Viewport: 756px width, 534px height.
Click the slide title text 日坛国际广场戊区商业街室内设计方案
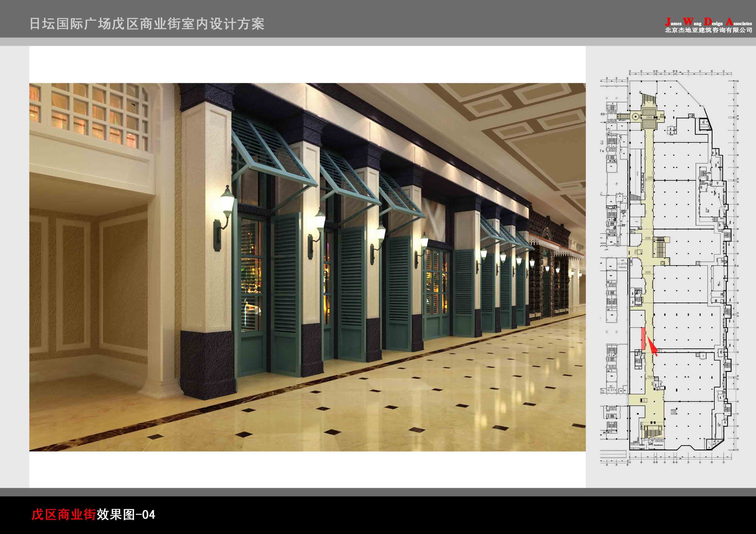(147, 24)
